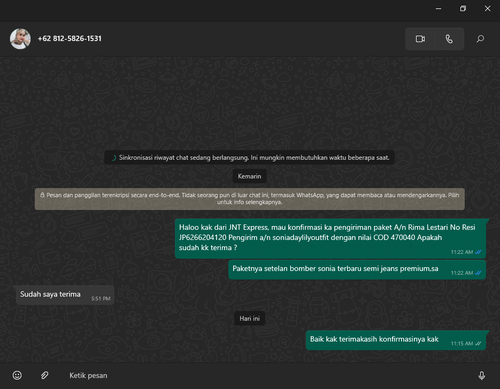Open the contact's profile picture

pyautogui.click(x=20, y=39)
